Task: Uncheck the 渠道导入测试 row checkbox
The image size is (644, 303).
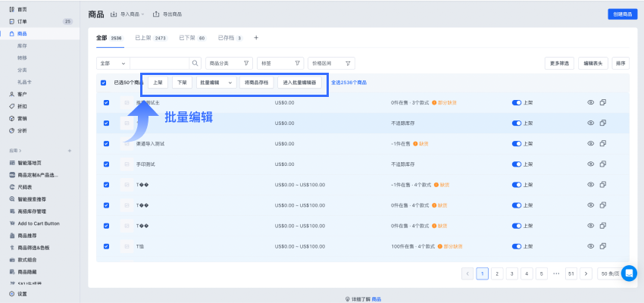Action: pos(106,144)
